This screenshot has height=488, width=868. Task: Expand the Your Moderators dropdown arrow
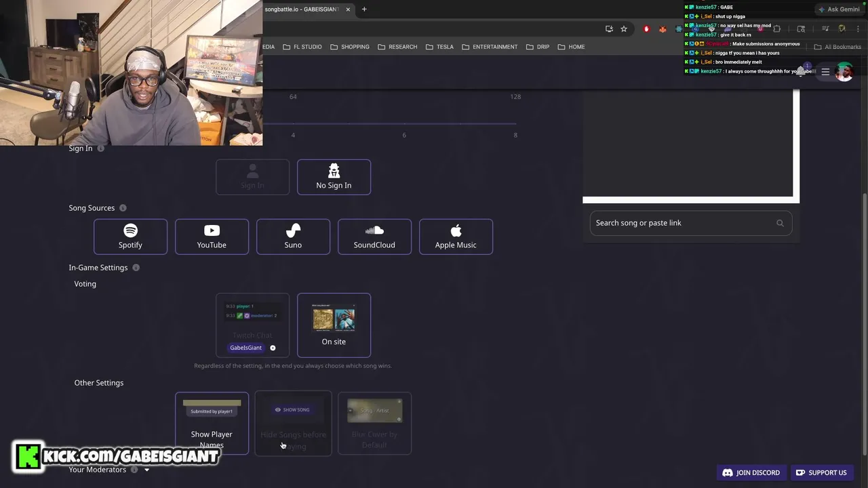pyautogui.click(x=146, y=470)
